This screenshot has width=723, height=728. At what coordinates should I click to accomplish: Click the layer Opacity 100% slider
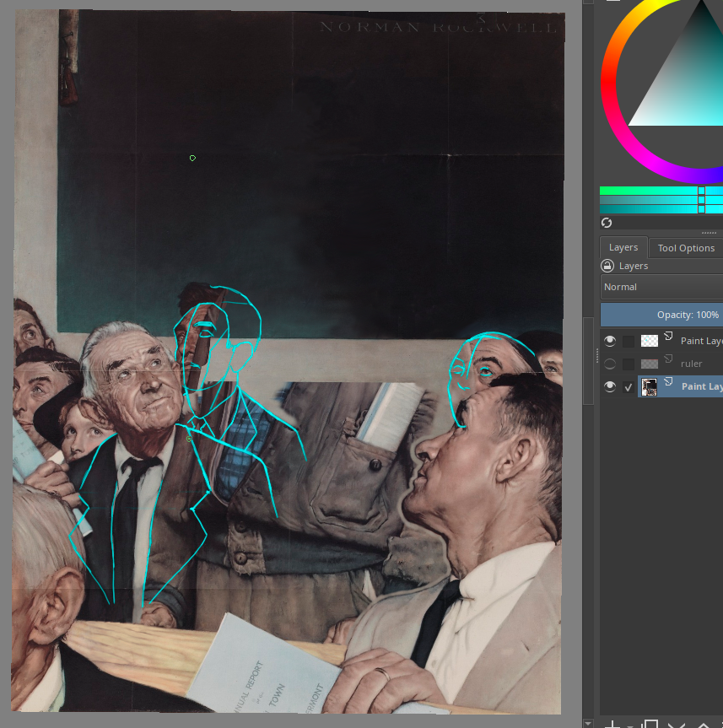coord(661,315)
